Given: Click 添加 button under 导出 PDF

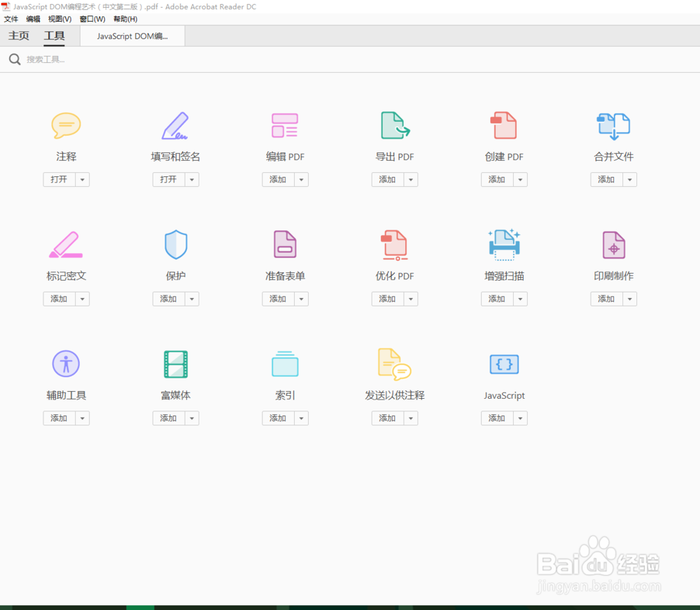Looking at the screenshot, I should pyautogui.click(x=388, y=179).
